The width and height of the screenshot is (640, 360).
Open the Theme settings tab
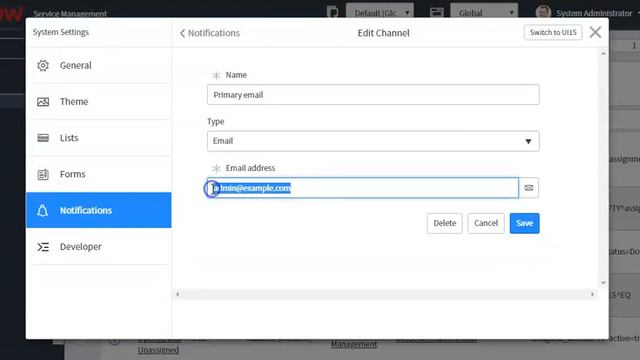point(99,102)
